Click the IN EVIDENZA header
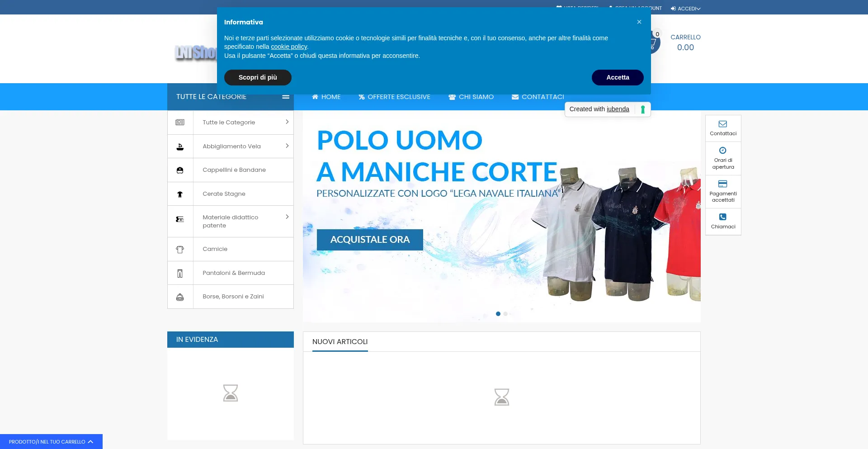Viewport: 868px width, 449px height. click(231, 340)
